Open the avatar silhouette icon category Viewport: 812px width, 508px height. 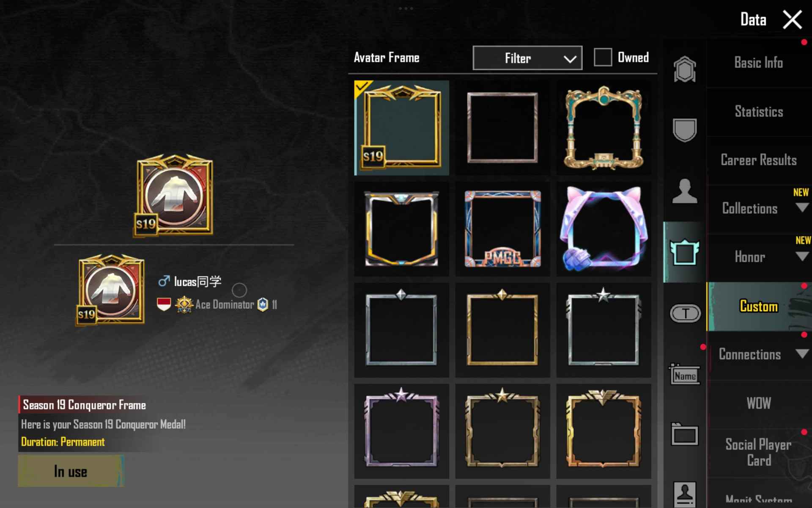685,191
